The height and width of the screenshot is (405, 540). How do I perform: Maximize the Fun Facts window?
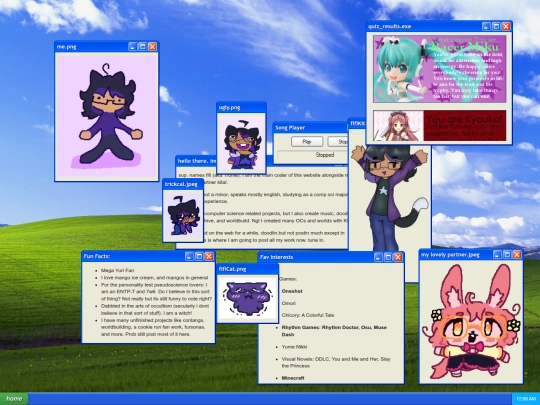[x=199, y=256]
